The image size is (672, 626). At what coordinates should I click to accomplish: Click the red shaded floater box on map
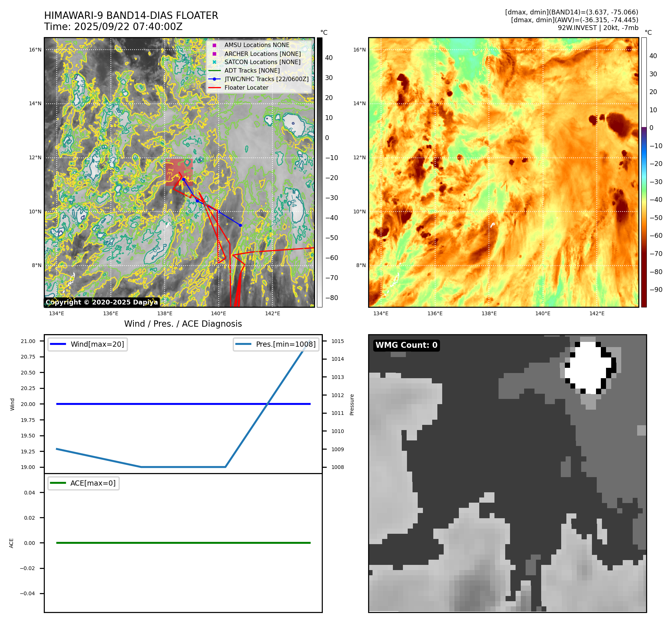(x=179, y=172)
